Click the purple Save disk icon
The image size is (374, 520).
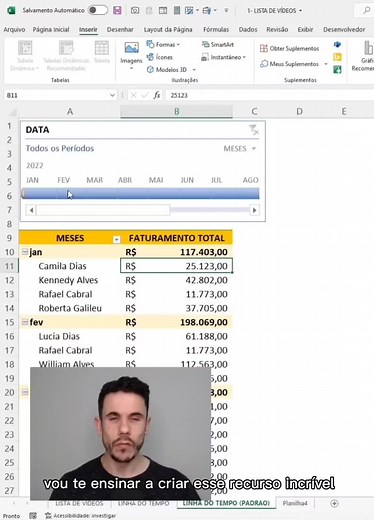117,10
